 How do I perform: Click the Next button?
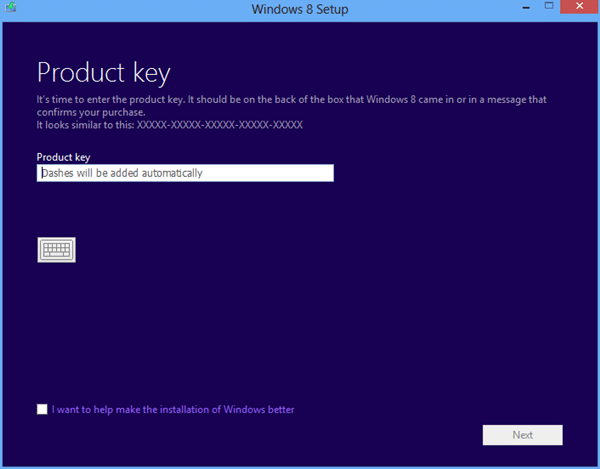(x=522, y=435)
